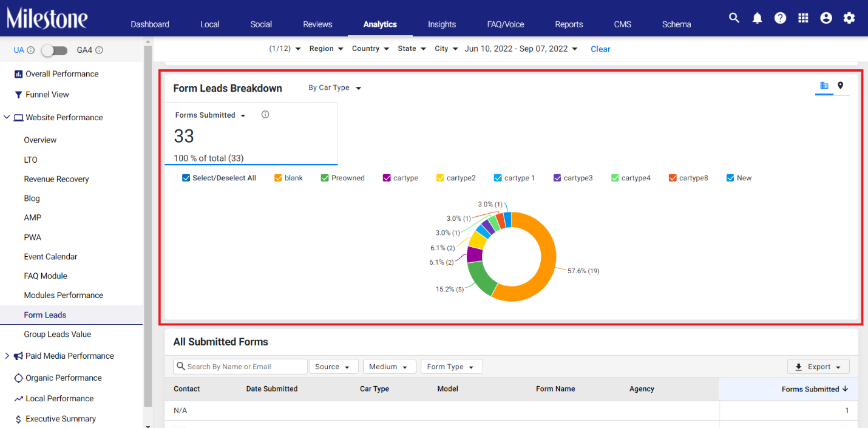
Task: Click the Export button
Action: coord(818,367)
